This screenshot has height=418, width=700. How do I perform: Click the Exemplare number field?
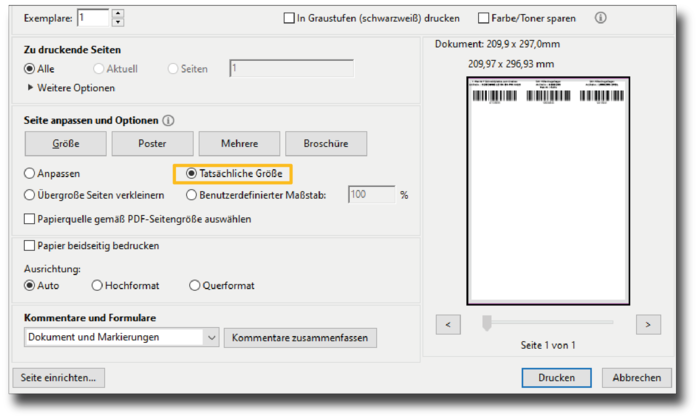pos(93,18)
